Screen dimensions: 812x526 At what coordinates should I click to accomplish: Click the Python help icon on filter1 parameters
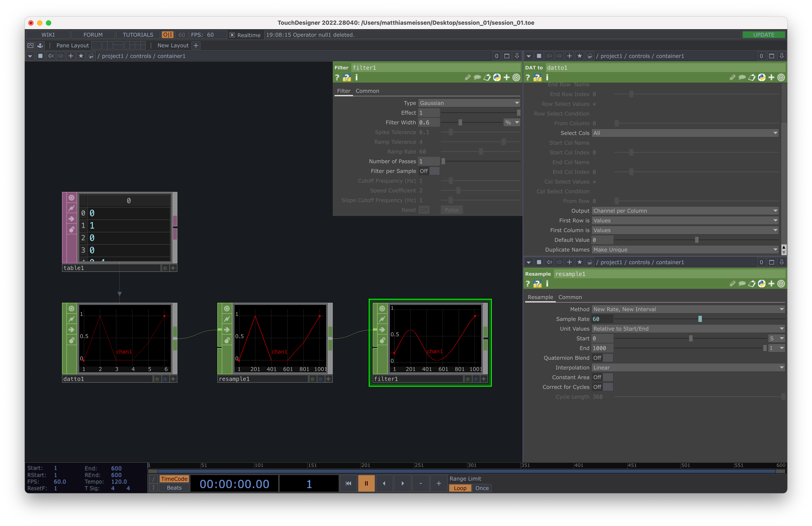[347, 78]
